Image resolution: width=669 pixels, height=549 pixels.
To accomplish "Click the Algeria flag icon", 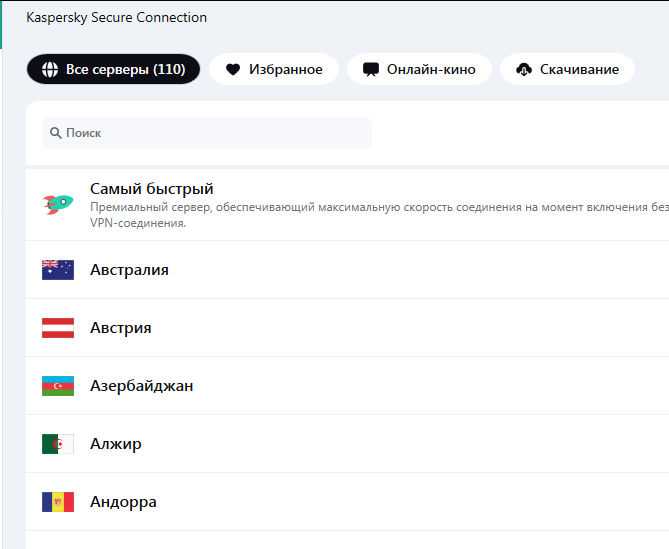I will click(x=58, y=444).
